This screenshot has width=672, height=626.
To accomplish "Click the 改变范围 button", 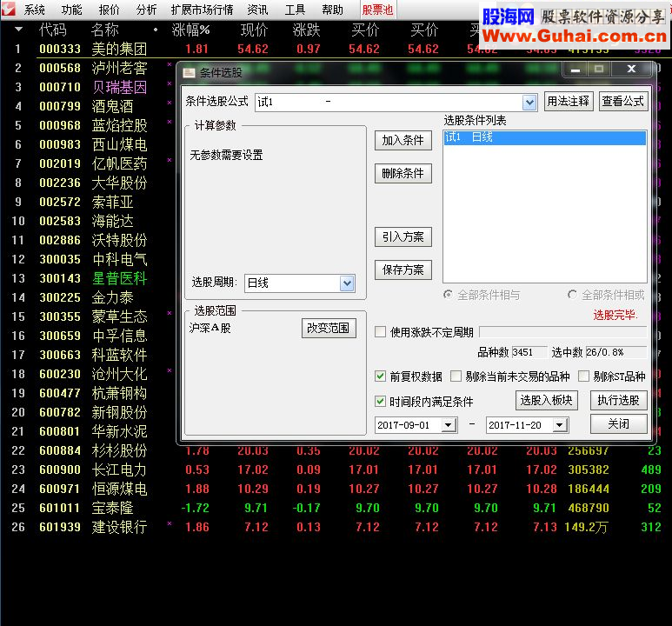I will point(329,328).
